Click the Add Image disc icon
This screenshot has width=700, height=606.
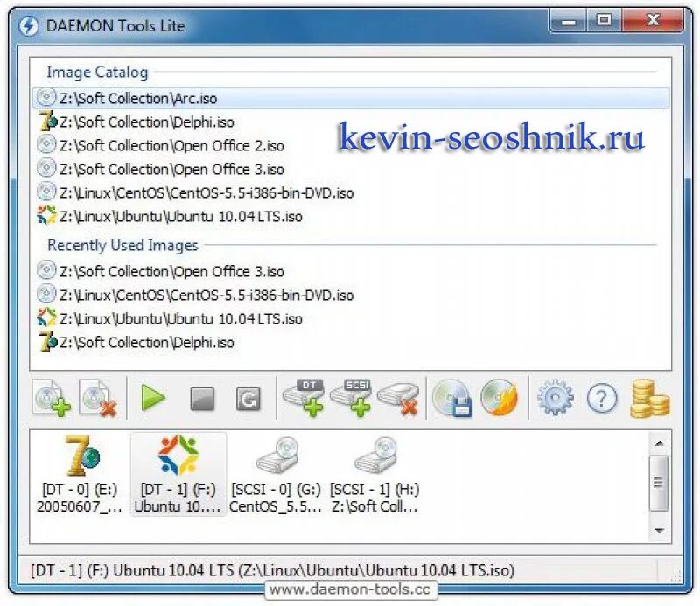pos(52,398)
